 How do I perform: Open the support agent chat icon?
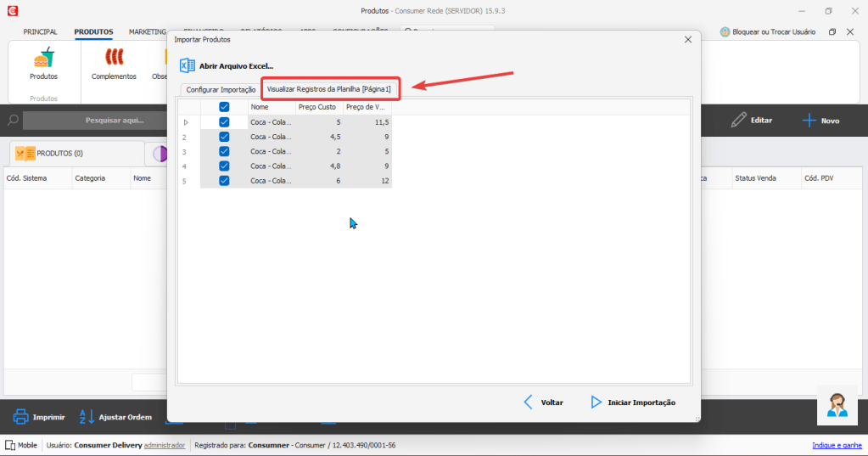tap(837, 404)
